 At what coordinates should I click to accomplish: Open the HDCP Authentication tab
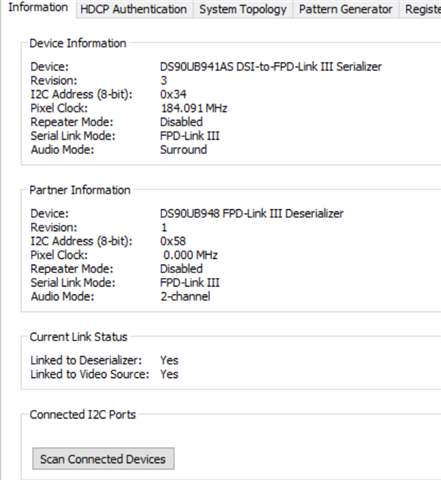point(134,9)
